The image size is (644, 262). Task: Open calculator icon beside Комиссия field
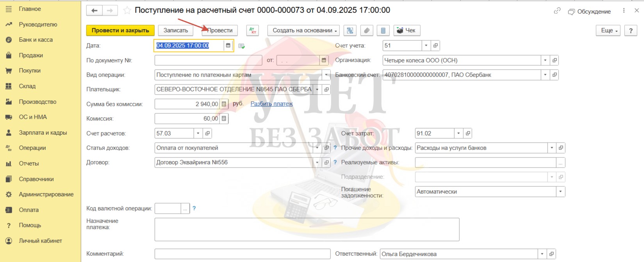point(224,119)
